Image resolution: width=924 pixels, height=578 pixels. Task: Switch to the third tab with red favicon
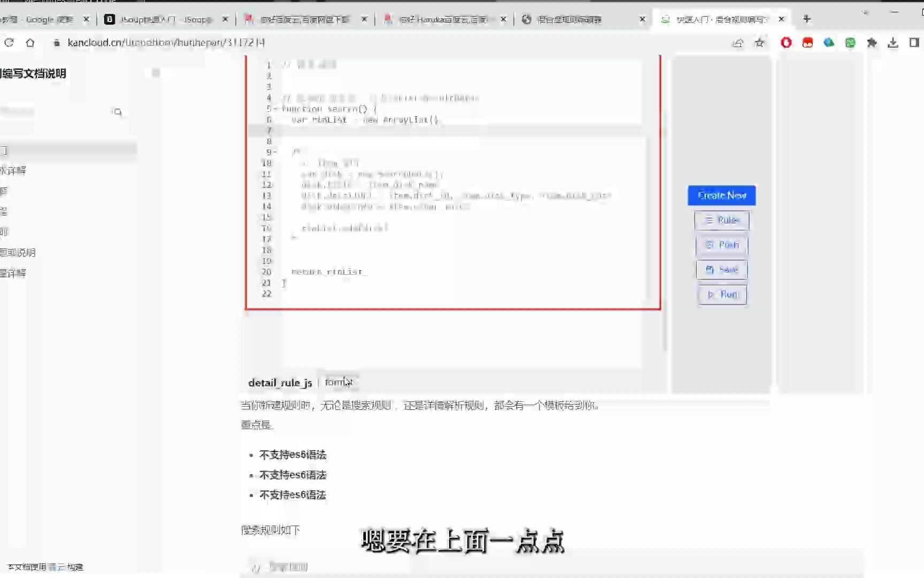point(305,19)
